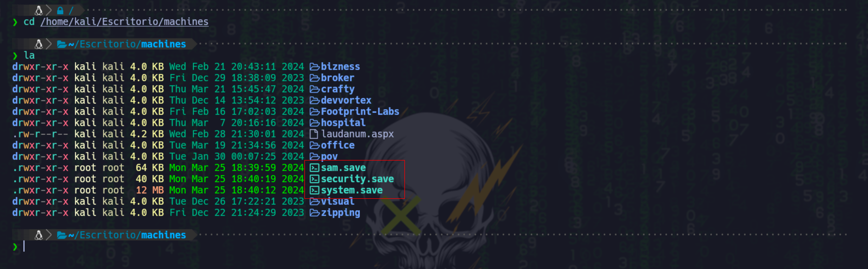Select the devvortex directory name
This screenshot has width=868, height=269.
[346, 101]
